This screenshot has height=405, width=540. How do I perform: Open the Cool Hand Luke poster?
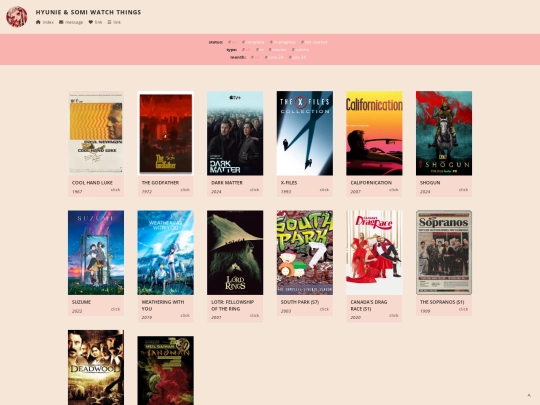coord(96,133)
